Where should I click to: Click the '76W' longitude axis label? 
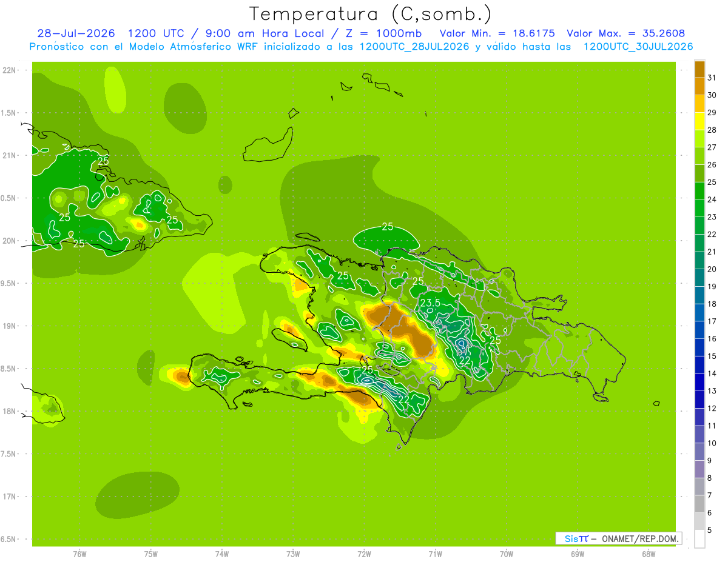coord(79,554)
